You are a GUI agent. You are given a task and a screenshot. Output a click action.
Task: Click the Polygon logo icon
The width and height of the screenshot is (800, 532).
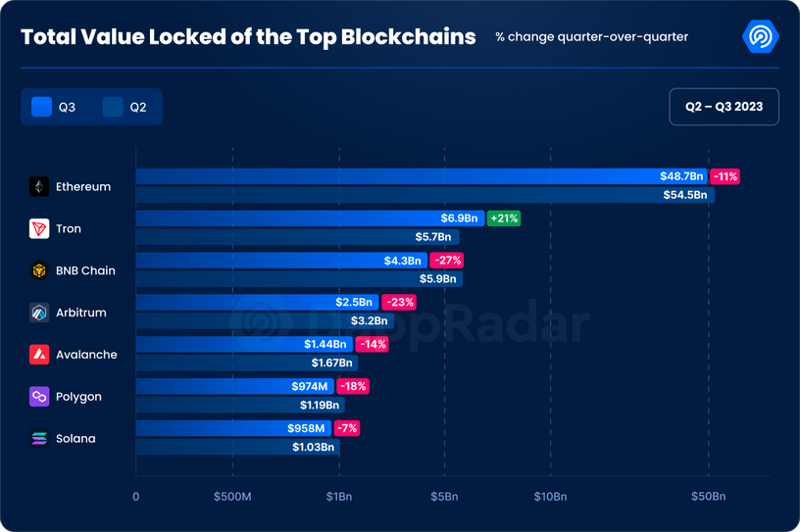[x=39, y=397]
